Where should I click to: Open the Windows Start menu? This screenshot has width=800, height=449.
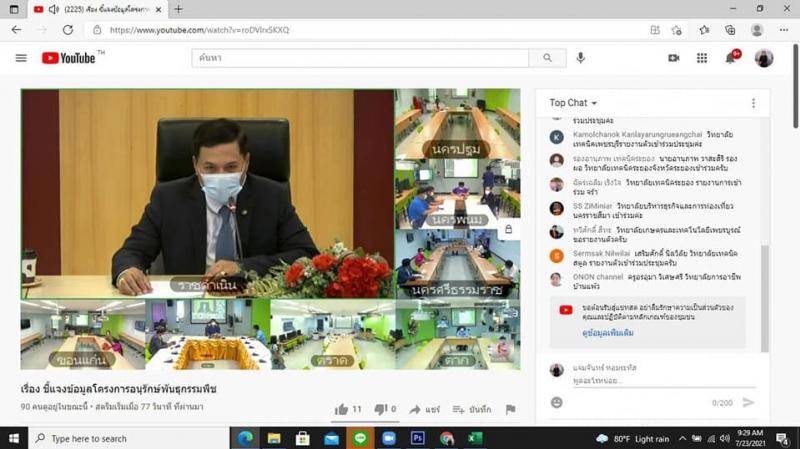point(14,438)
